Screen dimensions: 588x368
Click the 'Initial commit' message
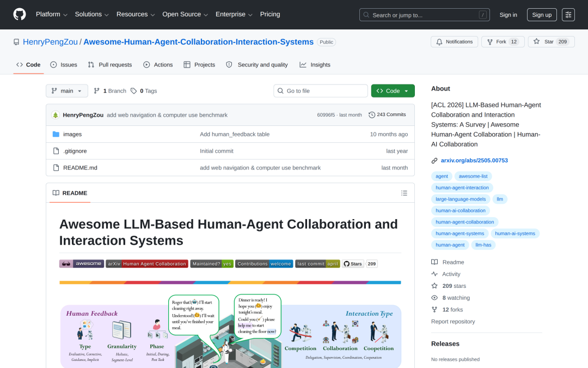pyautogui.click(x=216, y=151)
